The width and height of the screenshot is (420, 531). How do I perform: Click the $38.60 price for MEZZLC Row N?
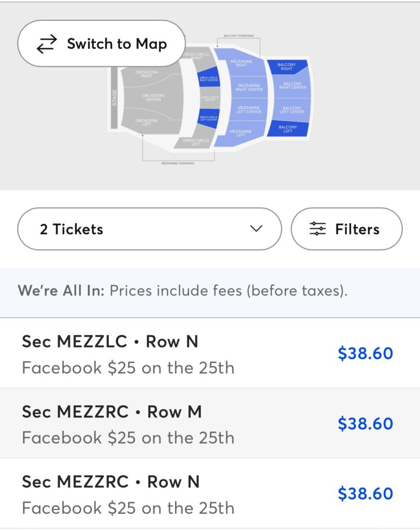365,354
